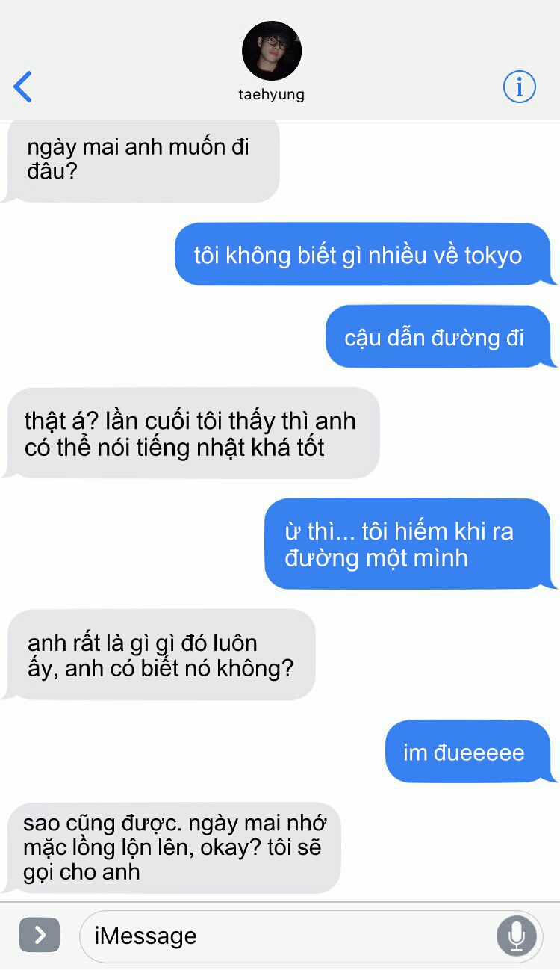
Task: Tap "có thể nói tiếng nhật khá tốt" line
Action: (175, 448)
